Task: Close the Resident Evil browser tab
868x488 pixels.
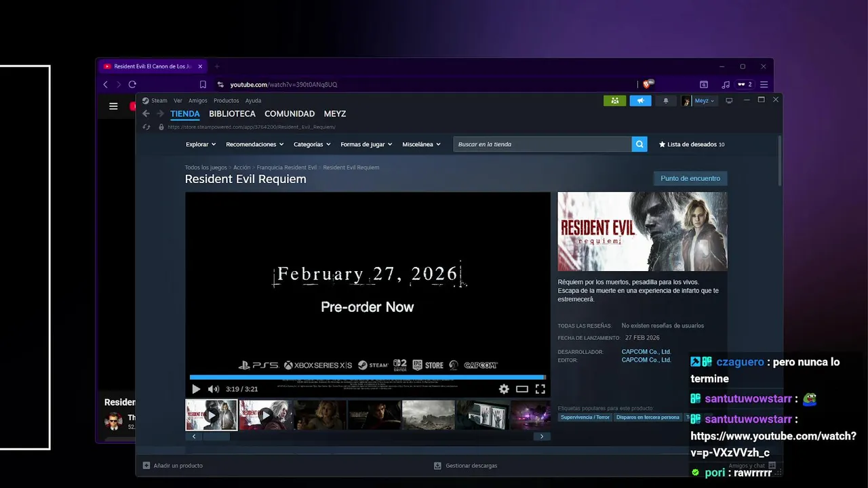Action: pyautogui.click(x=200, y=66)
